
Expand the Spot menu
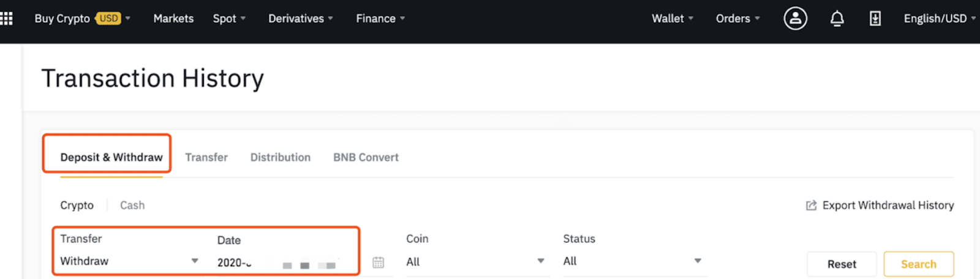[229, 18]
